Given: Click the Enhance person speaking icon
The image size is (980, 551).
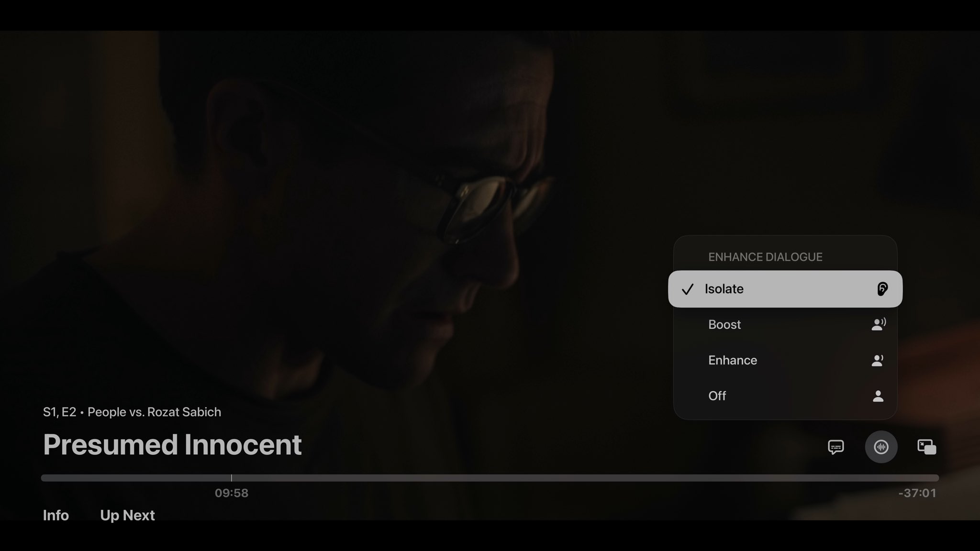Looking at the screenshot, I should (878, 360).
